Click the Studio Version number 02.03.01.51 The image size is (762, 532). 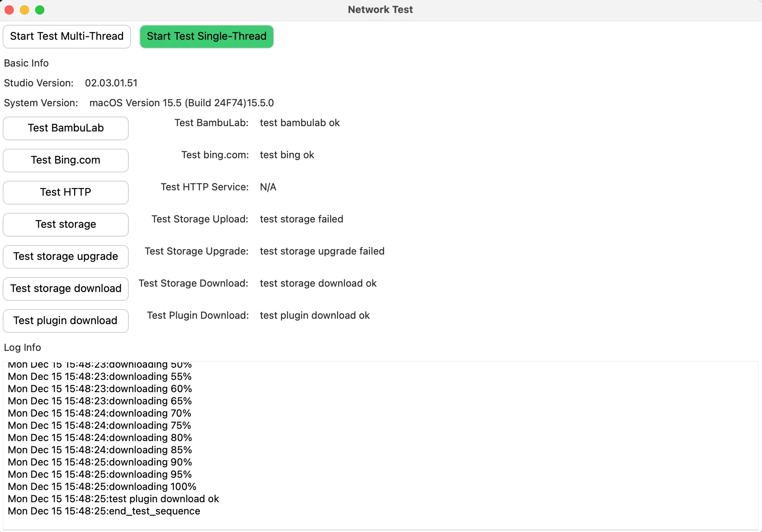[x=111, y=83]
